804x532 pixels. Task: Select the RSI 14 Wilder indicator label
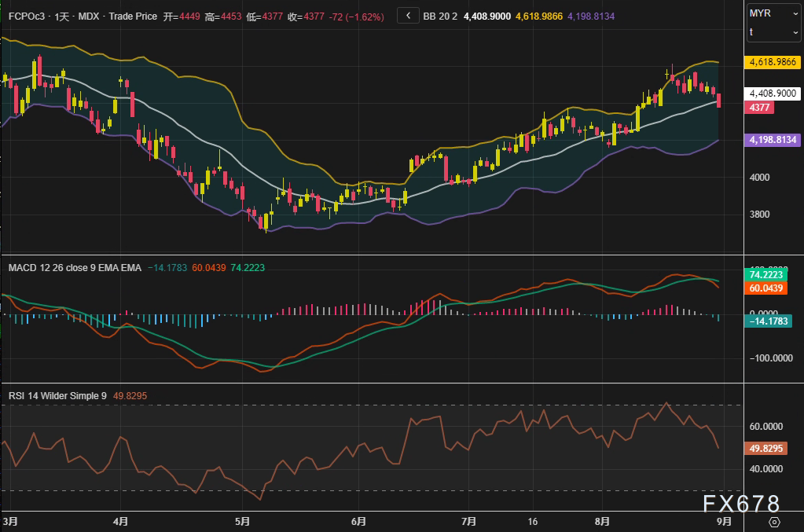click(57, 396)
